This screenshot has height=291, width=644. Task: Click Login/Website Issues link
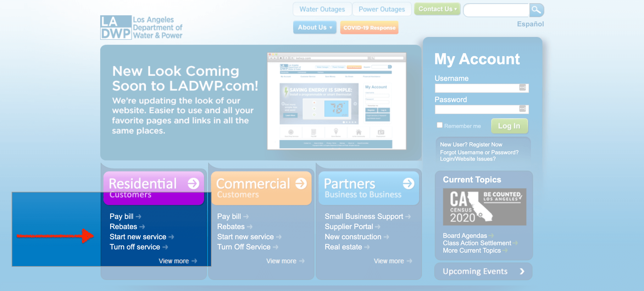pos(468,159)
